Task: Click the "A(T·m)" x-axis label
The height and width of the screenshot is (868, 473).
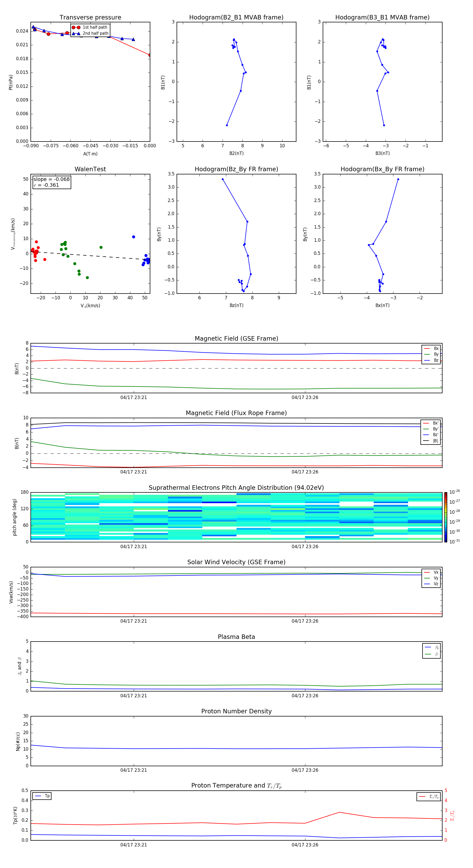Action: [x=90, y=154]
